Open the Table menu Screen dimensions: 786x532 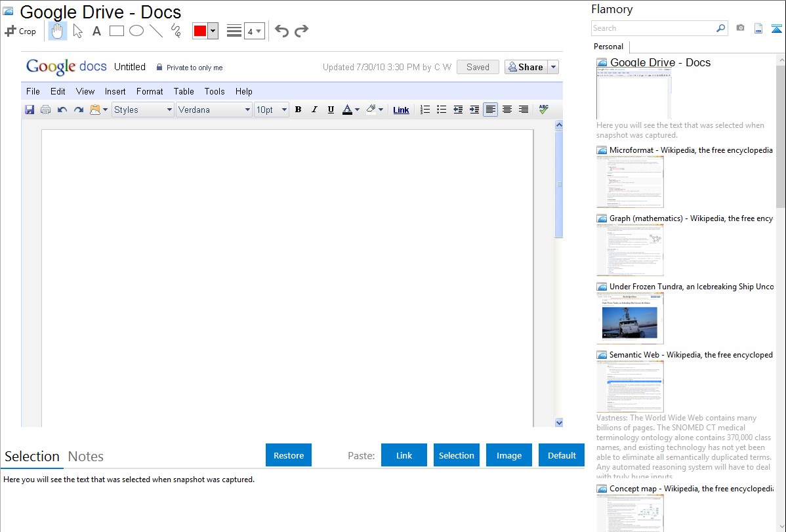pyautogui.click(x=184, y=91)
